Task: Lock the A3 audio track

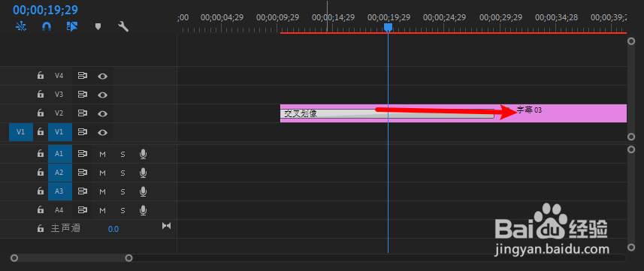Action: click(x=41, y=191)
